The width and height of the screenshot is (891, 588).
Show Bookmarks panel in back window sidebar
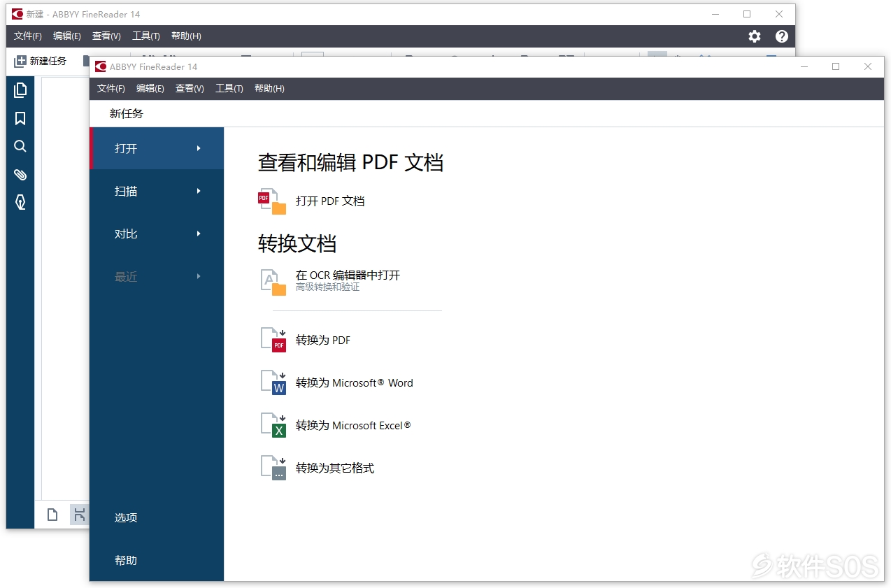point(20,118)
